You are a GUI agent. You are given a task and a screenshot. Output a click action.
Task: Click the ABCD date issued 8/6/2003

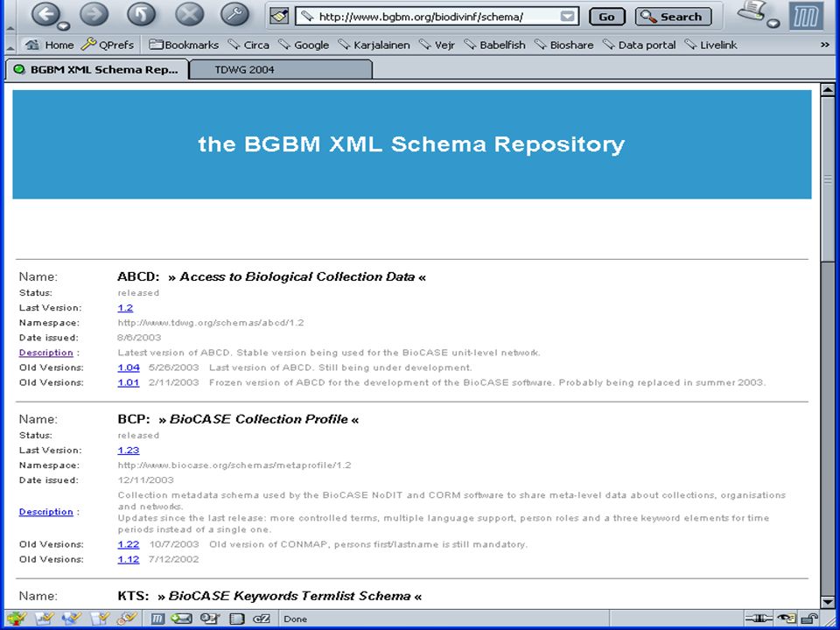(x=139, y=338)
